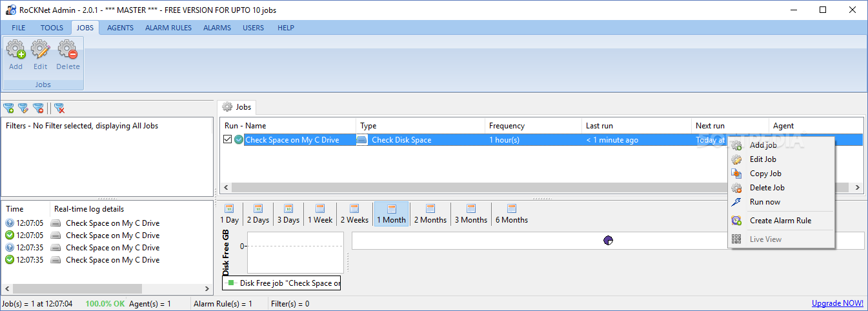868x311 pixels.
Task: Select the Jobs panel tab
Action: (x=237, y=107)
